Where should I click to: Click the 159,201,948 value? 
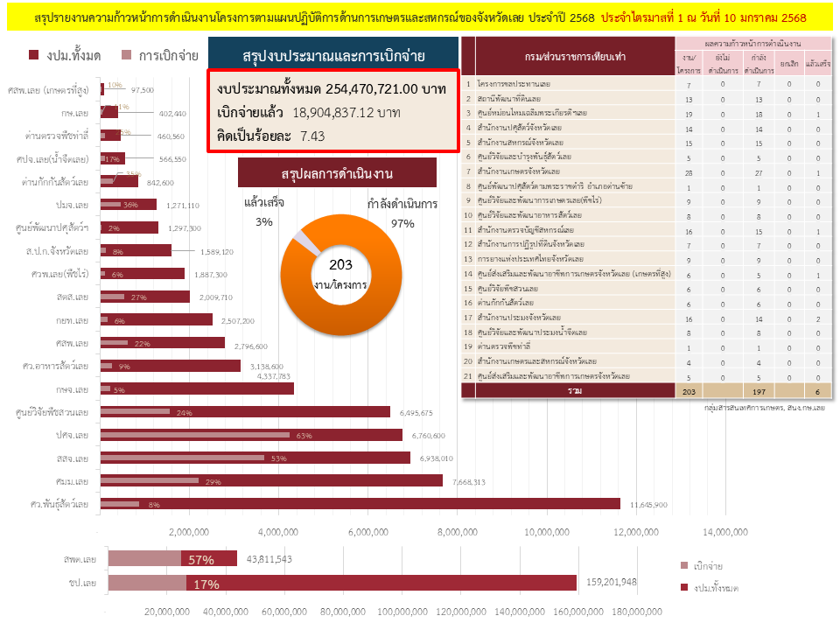(612, 582)
